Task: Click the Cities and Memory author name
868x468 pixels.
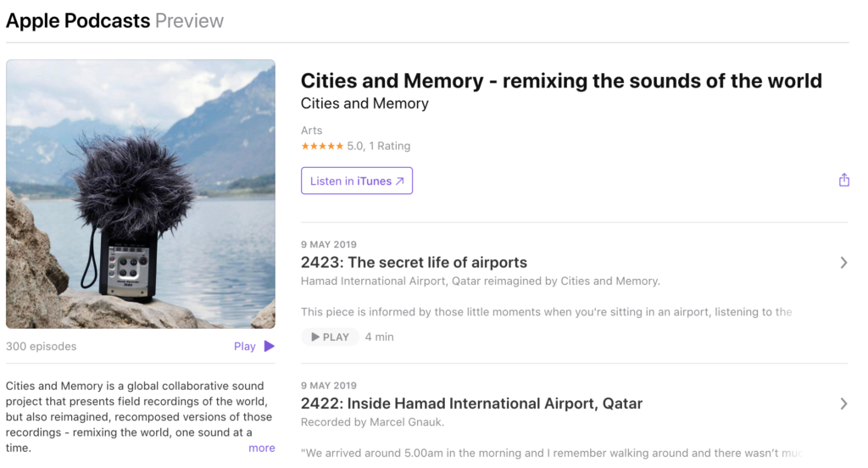Action: pyautogui.click(x=364, y=103)
